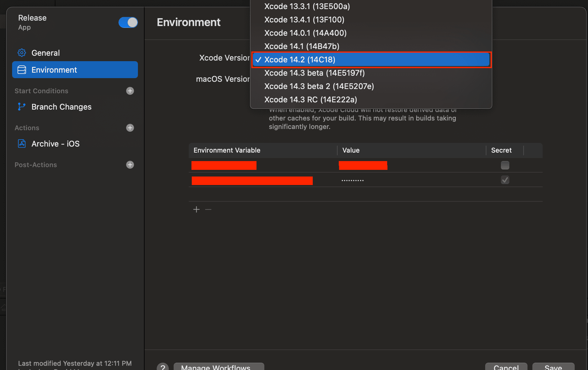Viewport: 588px width, 370px height.
Task: Switch to the Environment section
Action: [x=54, y=70]
